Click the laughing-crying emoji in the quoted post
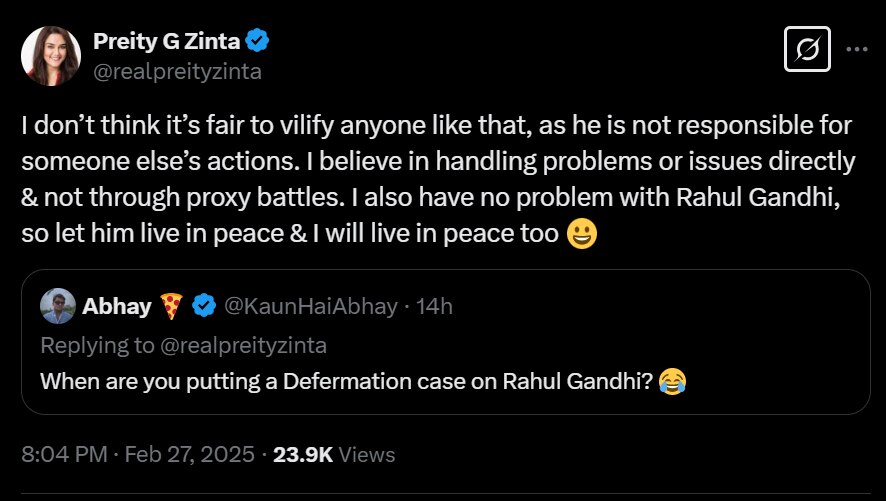The image size is (886, 501). (x=674, y=381)
